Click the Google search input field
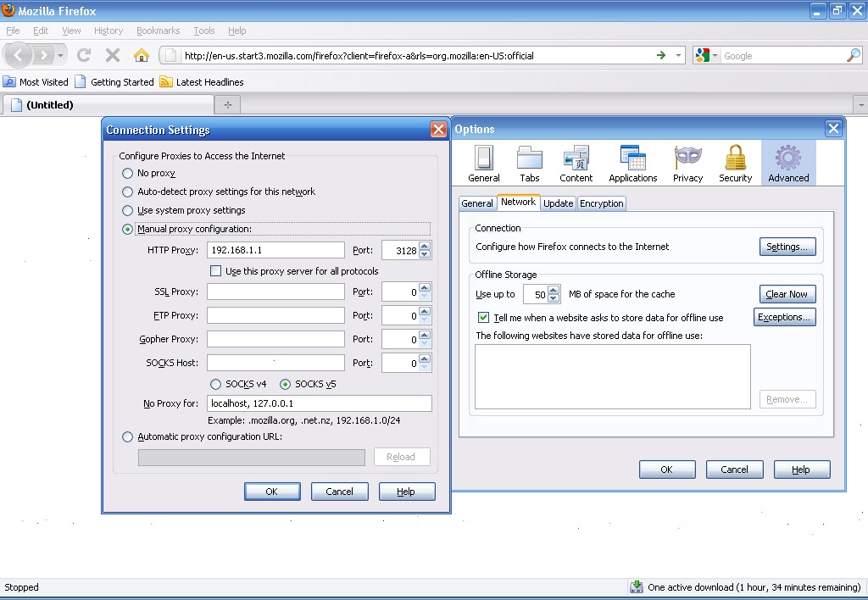The height and width of the screenshot is (600, 868). coord(784,56)
